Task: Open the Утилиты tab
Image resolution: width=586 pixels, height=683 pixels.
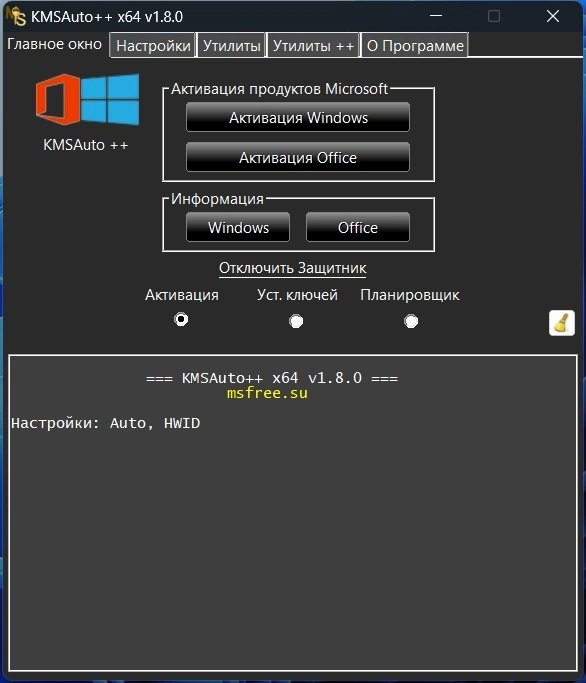Action: (x=231, y=45)
